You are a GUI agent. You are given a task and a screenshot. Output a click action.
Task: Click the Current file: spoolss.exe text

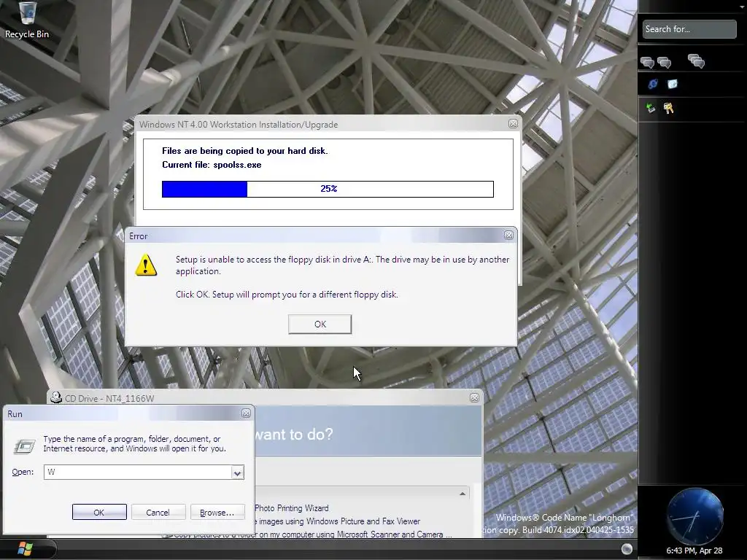[212, 165]
